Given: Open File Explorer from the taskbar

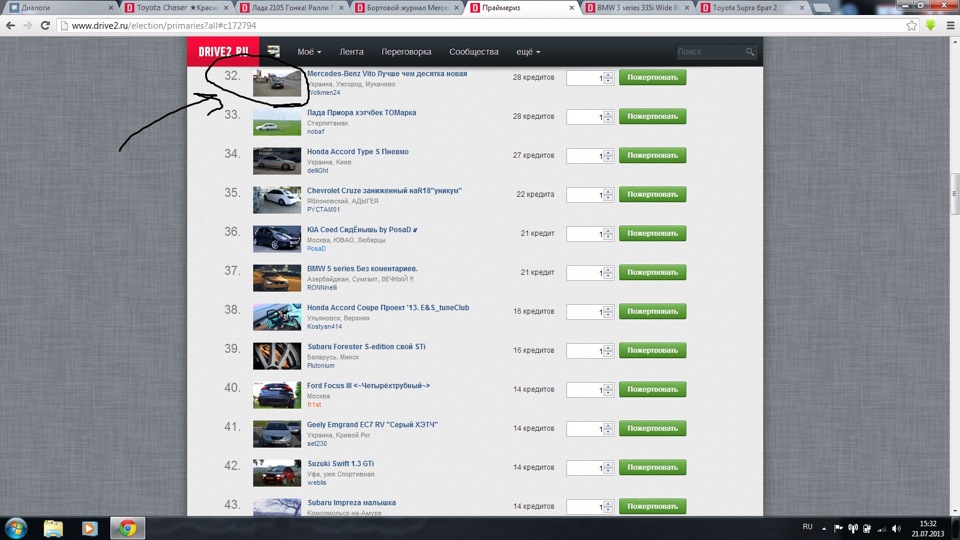Looking at the screenshot, I should [53, 528].
